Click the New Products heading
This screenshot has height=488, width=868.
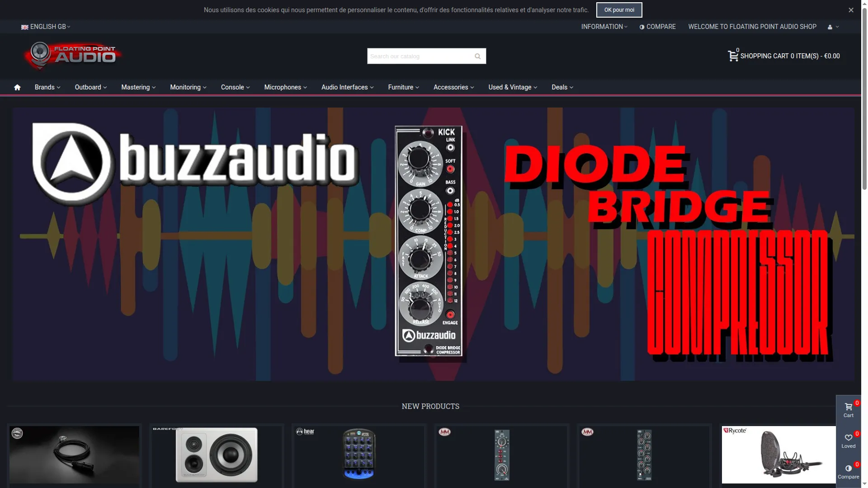point(430,407)
